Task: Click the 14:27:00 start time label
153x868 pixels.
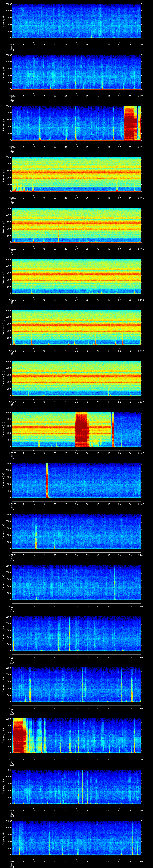Action: click(x=12, y=300)
